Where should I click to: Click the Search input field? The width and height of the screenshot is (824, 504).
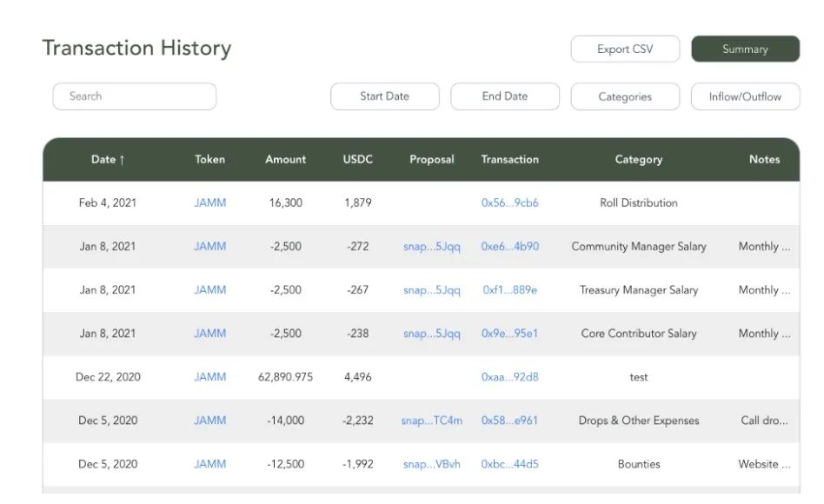tap(134, 96)
